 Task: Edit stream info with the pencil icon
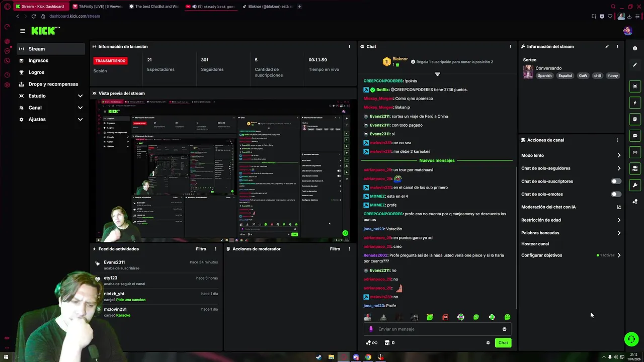(606, 47)
